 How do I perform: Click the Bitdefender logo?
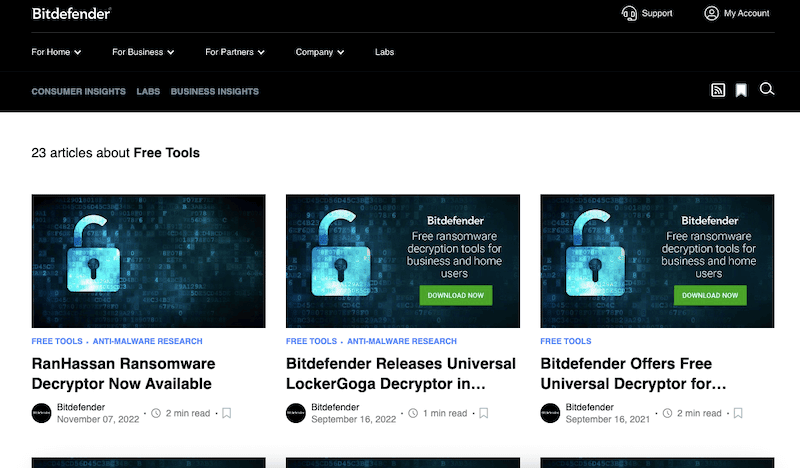click(71, 14)
